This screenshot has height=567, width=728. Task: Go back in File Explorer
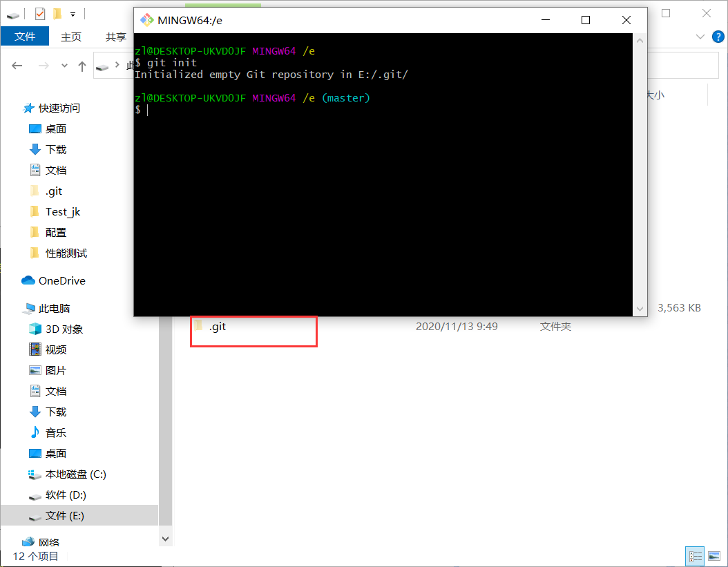17,66
